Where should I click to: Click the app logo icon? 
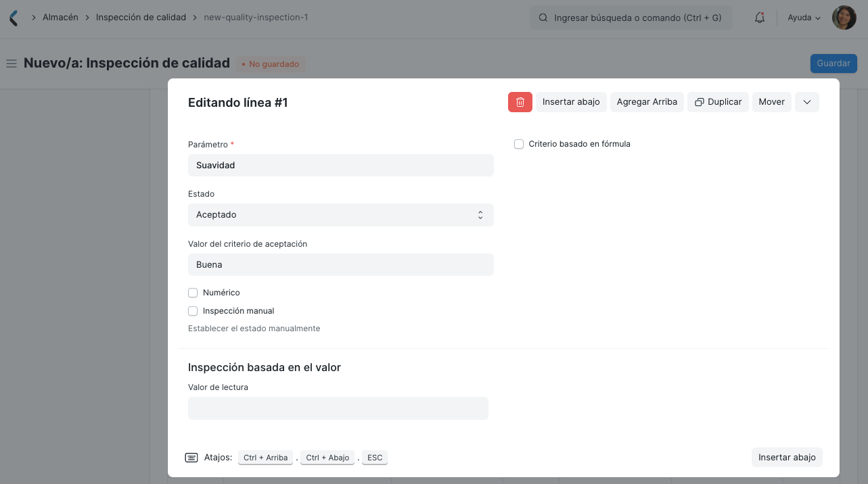click(x=14, y=18)
